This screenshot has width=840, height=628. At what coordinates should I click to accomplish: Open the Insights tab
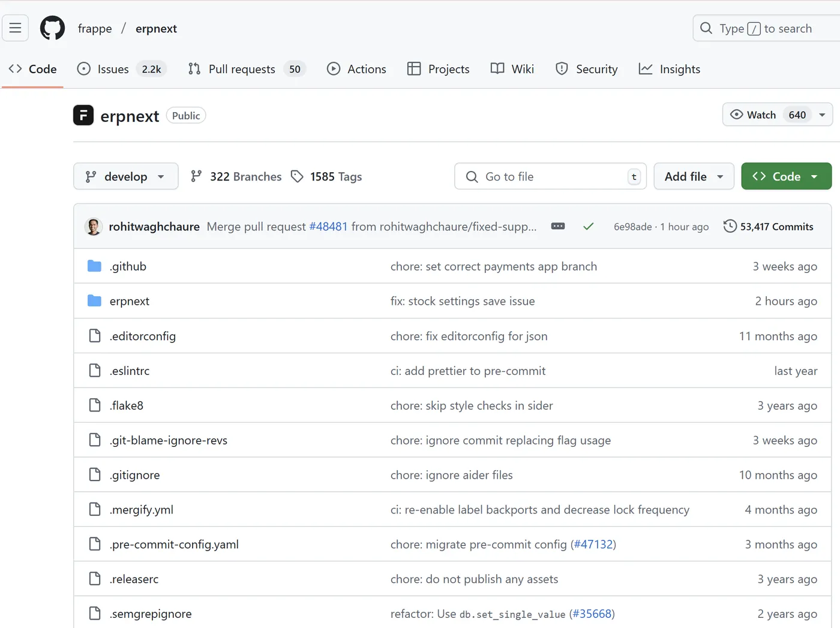coord(669,69)
